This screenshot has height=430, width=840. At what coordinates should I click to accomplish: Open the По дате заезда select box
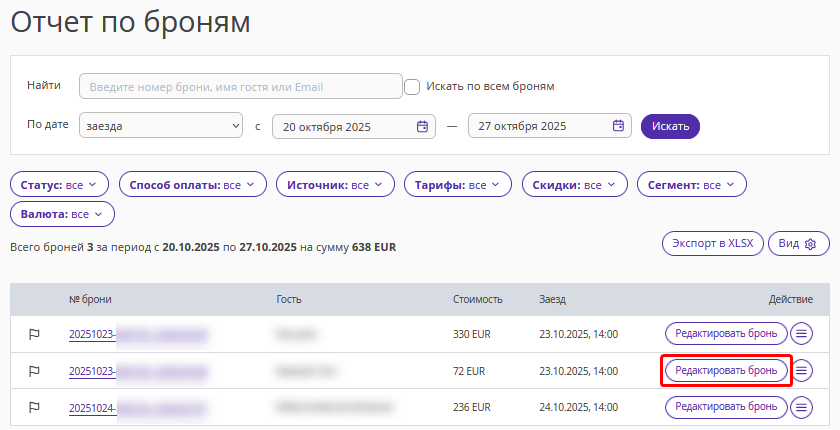(x=163, y=126)
